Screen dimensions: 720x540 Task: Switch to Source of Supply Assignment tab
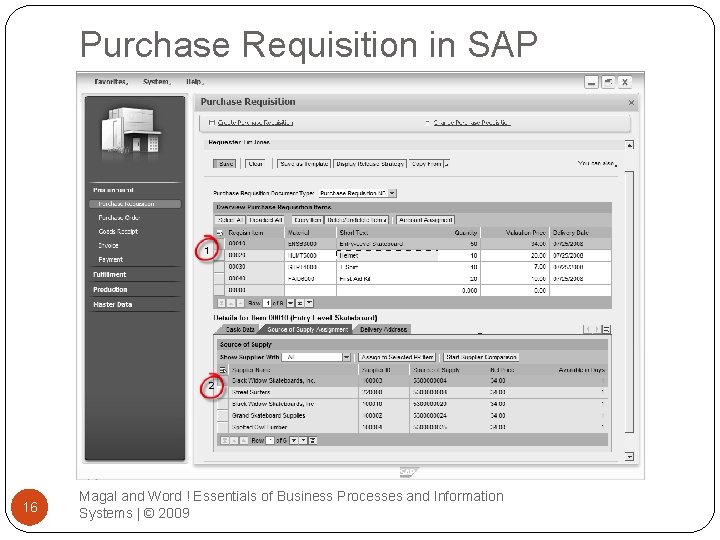click(x=307, y=330)
